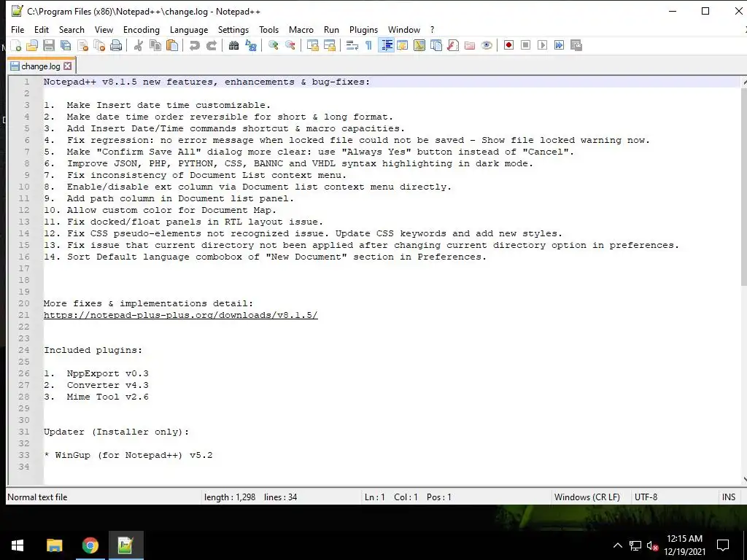Play back the recorded macro icon
Screen dimensions: 747x560
[x=542, y=45]
